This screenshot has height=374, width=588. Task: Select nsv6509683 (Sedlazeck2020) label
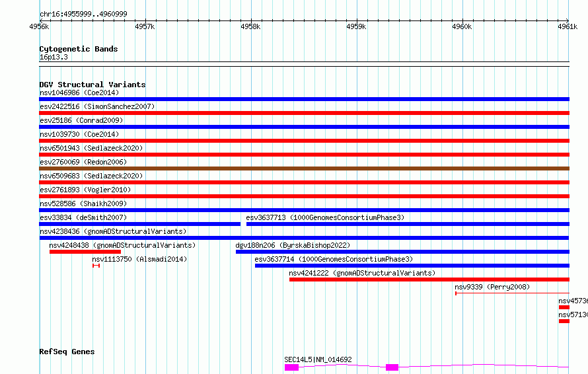coord(91,176)
